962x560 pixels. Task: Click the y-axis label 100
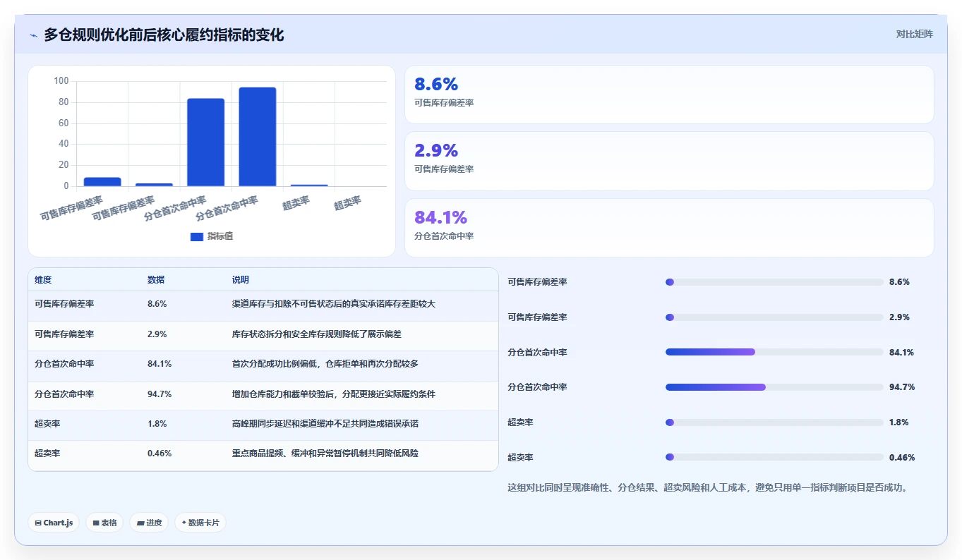point(61,81)
